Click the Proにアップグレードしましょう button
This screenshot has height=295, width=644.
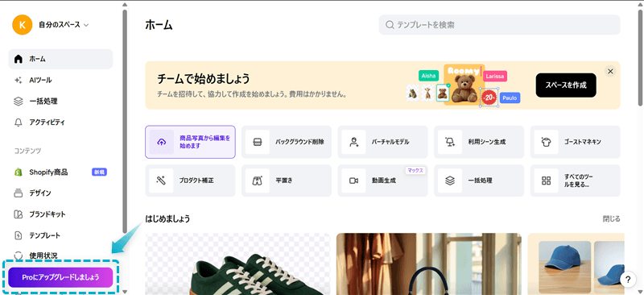click(60, 277)
